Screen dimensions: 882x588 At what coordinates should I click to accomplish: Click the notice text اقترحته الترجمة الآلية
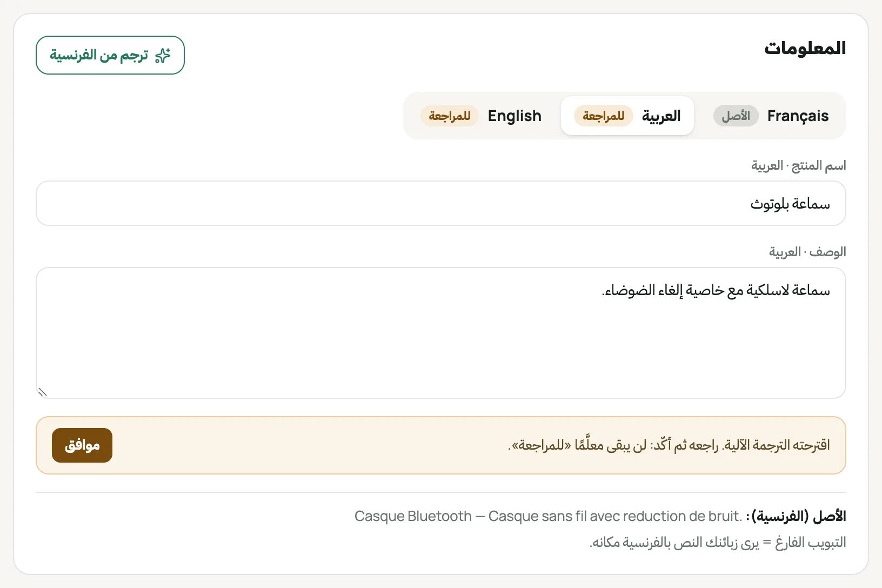[x=777, y=445]
